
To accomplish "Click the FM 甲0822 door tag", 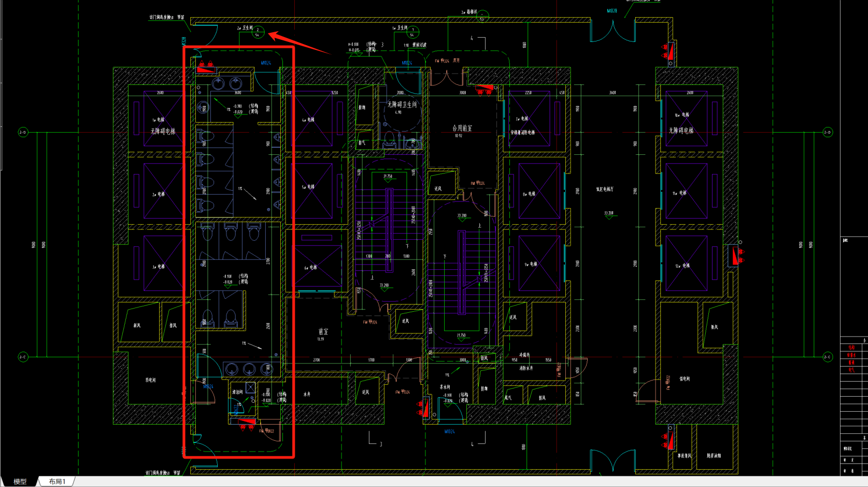I will pyautogui.click(x=267, y=431).
